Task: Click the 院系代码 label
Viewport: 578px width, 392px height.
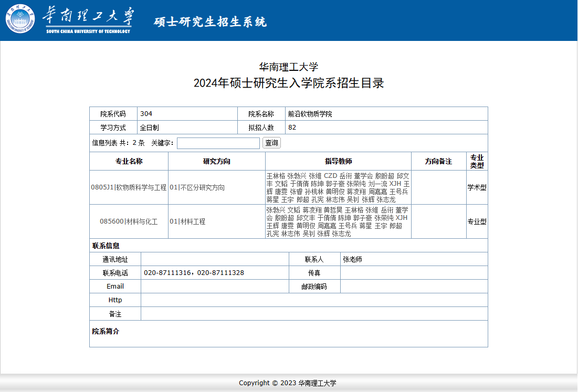Action: coord(113,114)
